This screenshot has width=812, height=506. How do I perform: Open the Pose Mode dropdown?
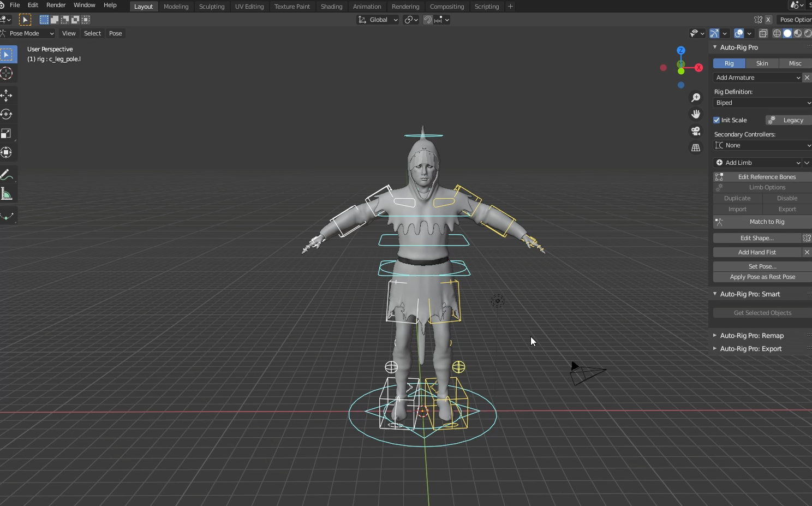(x=27, y=33)
